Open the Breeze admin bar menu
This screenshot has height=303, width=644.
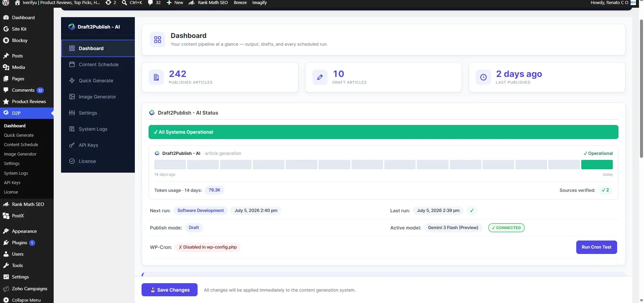(x=240, y=3)
